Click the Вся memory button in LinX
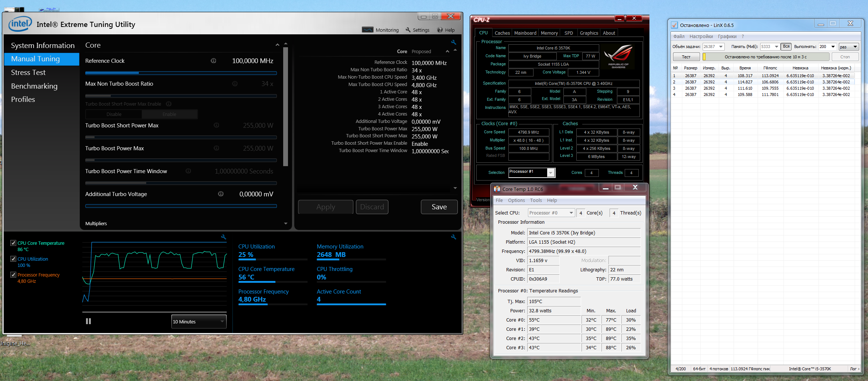The image size is (868, 381). point(786,47)
